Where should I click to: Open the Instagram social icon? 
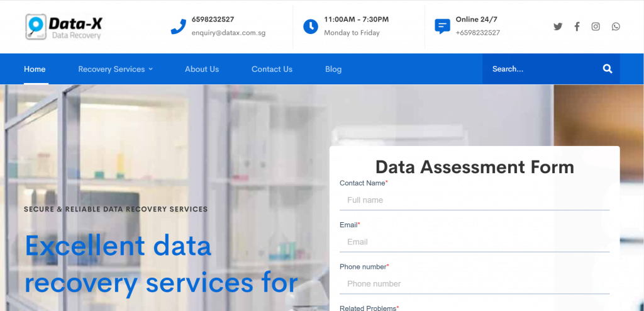pos(596,26)
